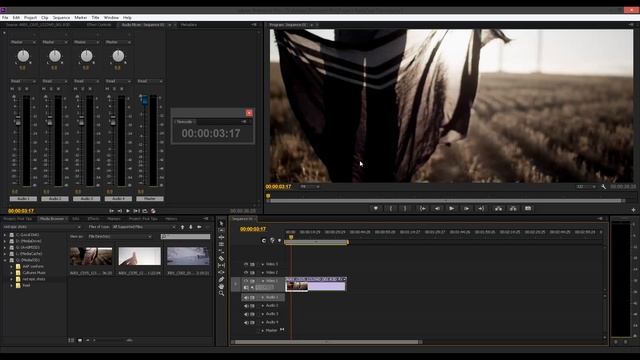Click the Audio Mixer record button
The height and width of the screenshot is (360, 640).
tap(153, 211)
